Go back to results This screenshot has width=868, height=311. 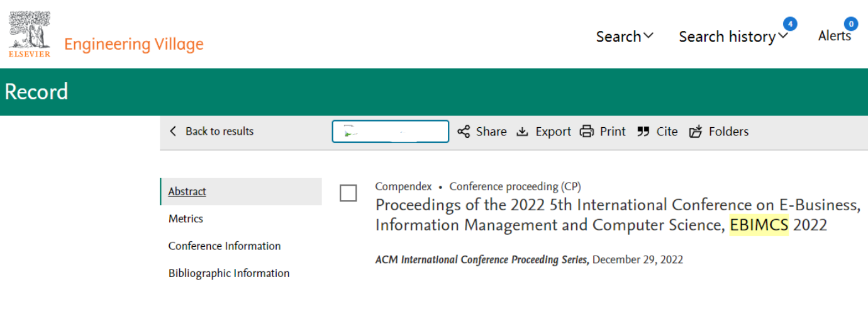(211, 132)
